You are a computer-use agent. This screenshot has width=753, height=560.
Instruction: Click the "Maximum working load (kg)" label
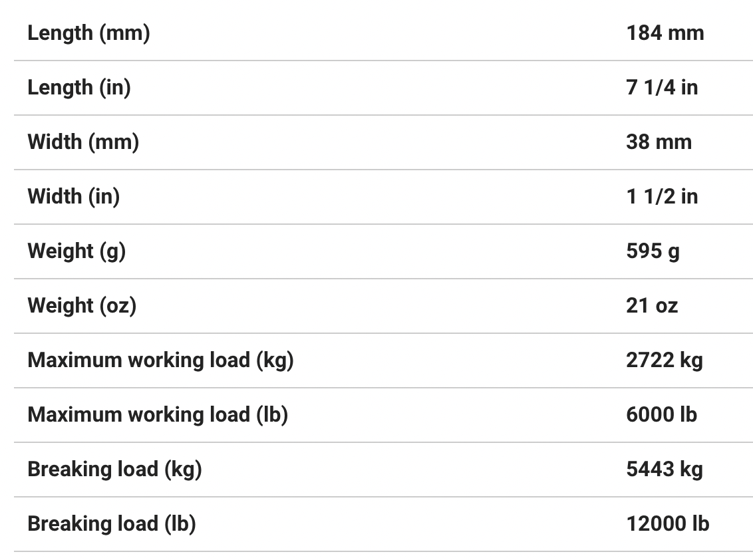160,360
